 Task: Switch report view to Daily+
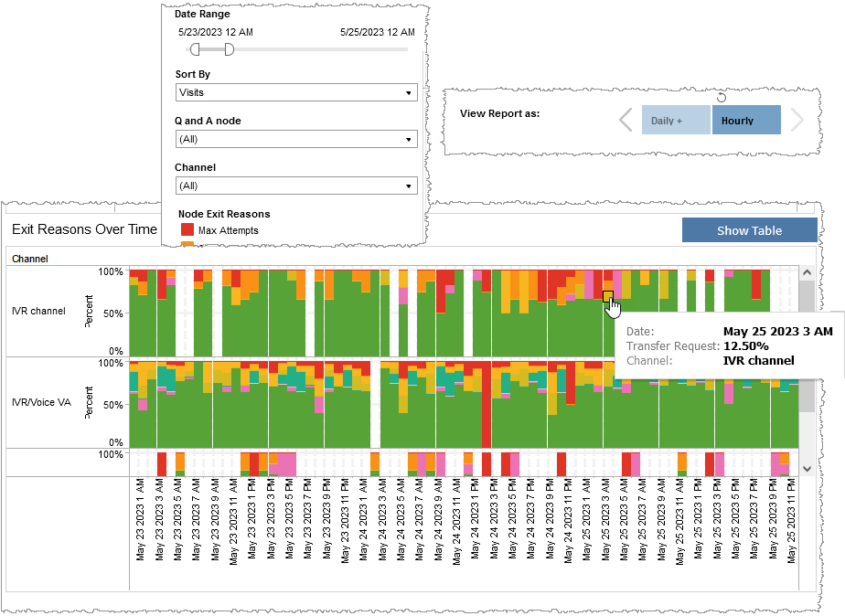[675, 120]
